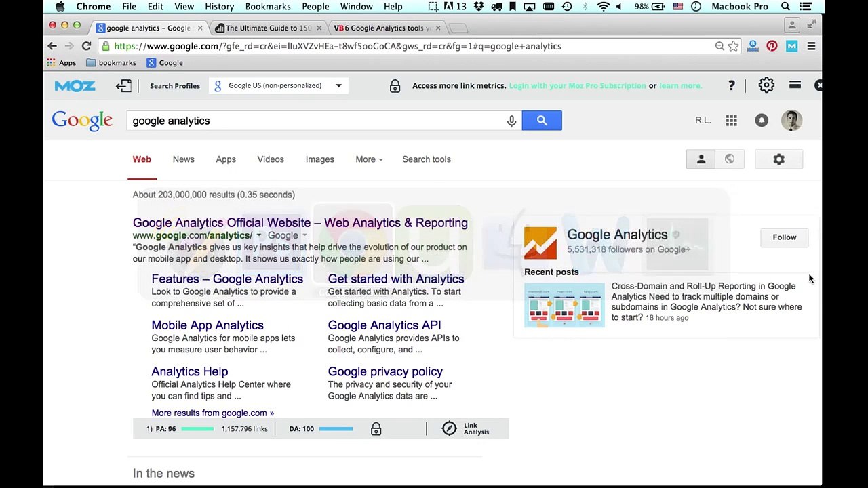Screen dimensions: 868x488
Task: Click the zoom magnifier in the address bar
Action: [719, 46]
